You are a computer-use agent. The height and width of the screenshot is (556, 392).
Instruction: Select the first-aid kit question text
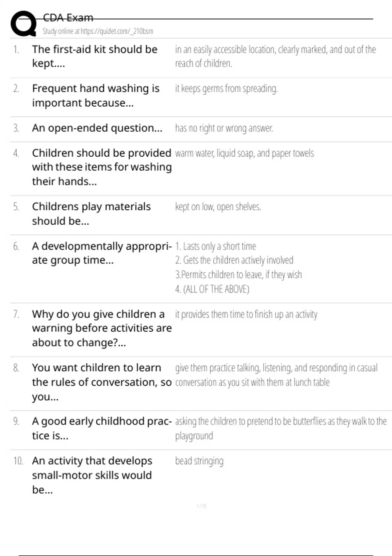pyautogui.click(x=95, y=56)
